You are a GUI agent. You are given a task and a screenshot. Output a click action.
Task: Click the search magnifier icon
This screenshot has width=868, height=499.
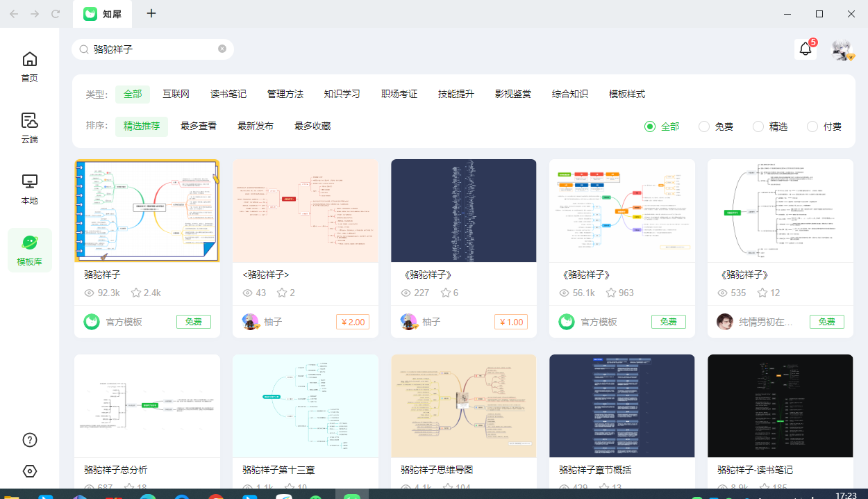coord(84,49)
